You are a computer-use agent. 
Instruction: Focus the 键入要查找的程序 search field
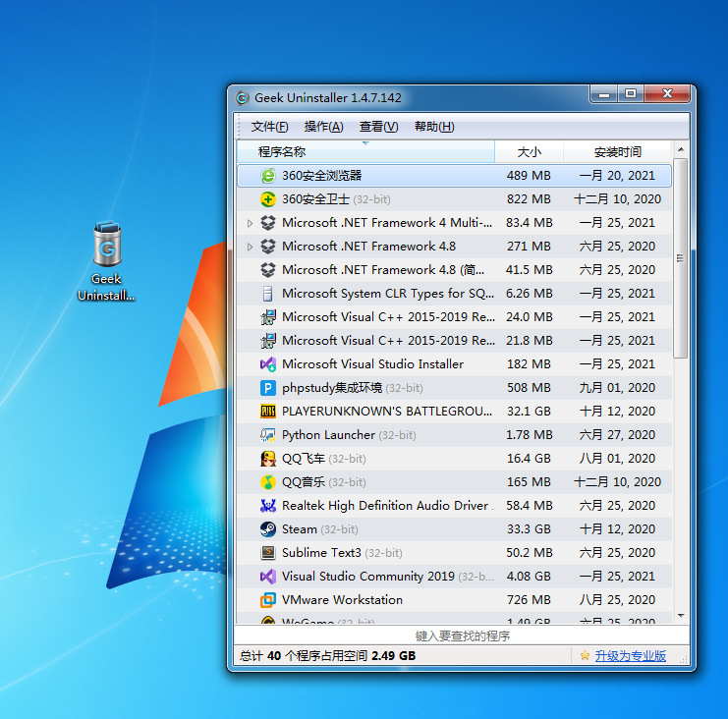pyautogui.click(x=462, y=636)
